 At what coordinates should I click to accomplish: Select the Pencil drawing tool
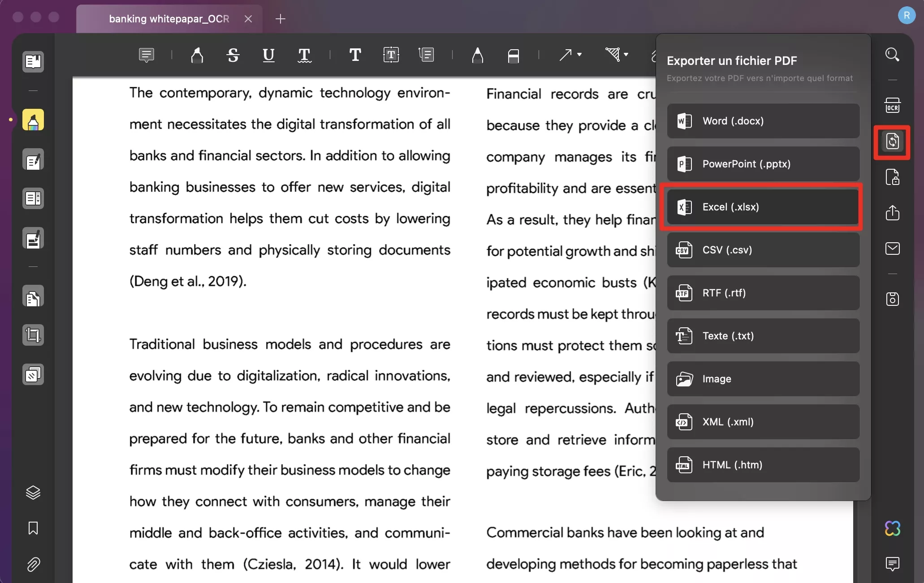478,55
